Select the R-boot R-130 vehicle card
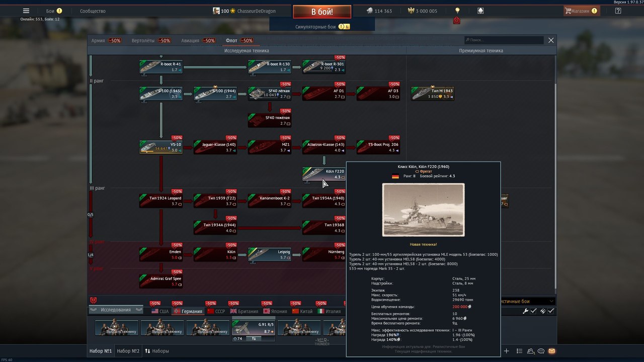Screen dimensions: 644x362 click(270, 67)
